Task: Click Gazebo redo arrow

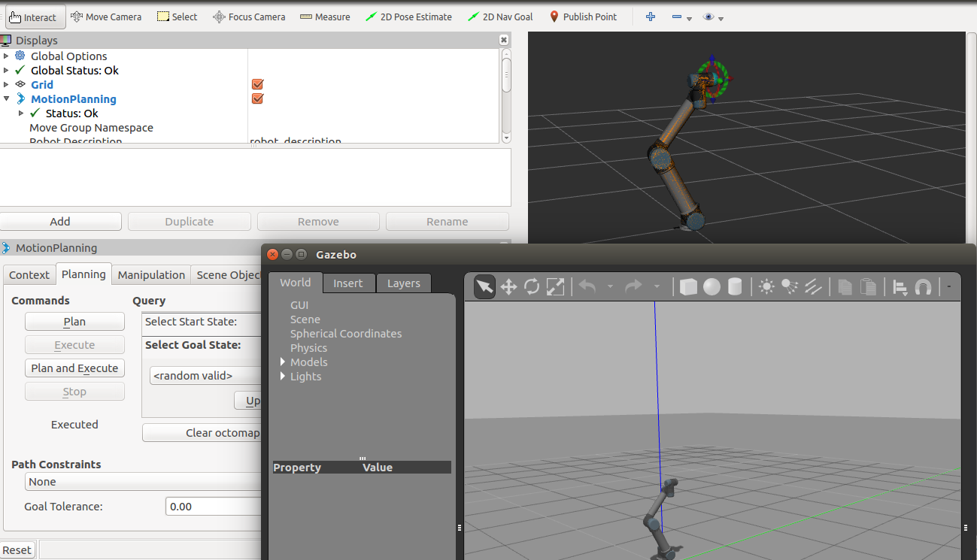Action: (633, 286)
